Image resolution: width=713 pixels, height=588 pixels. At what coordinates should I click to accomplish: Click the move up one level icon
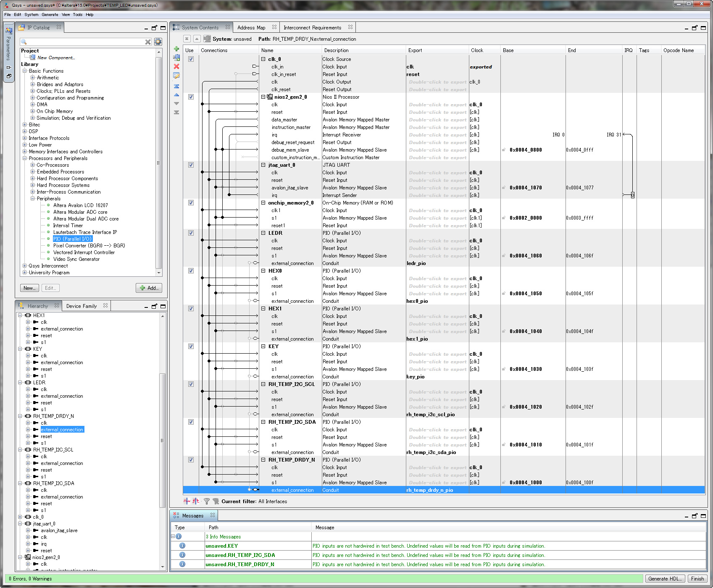coord(197,39)
